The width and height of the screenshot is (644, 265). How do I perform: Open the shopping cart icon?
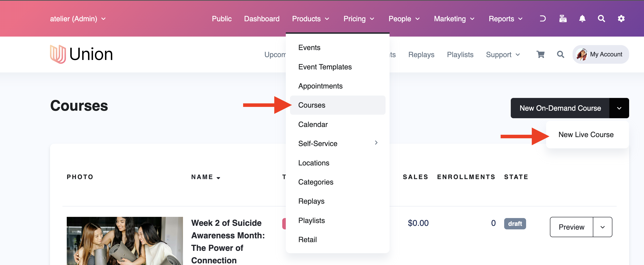coord(540,54)
